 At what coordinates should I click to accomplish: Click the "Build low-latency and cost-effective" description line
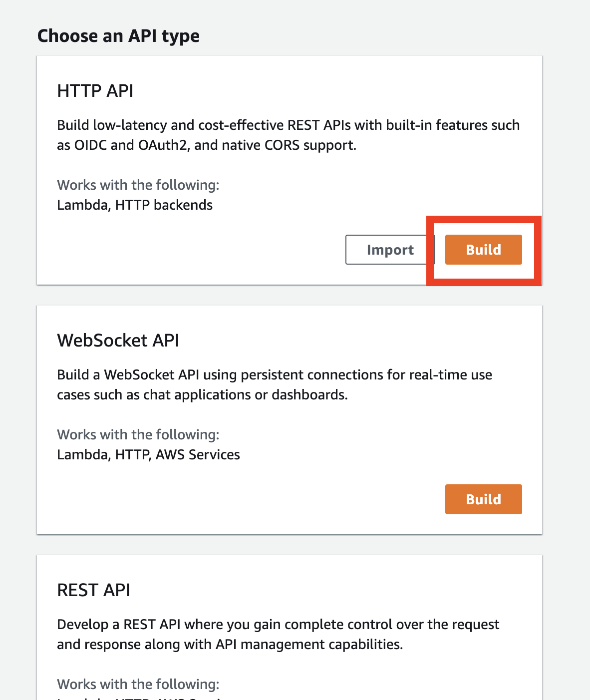click(x=288, y=125)
